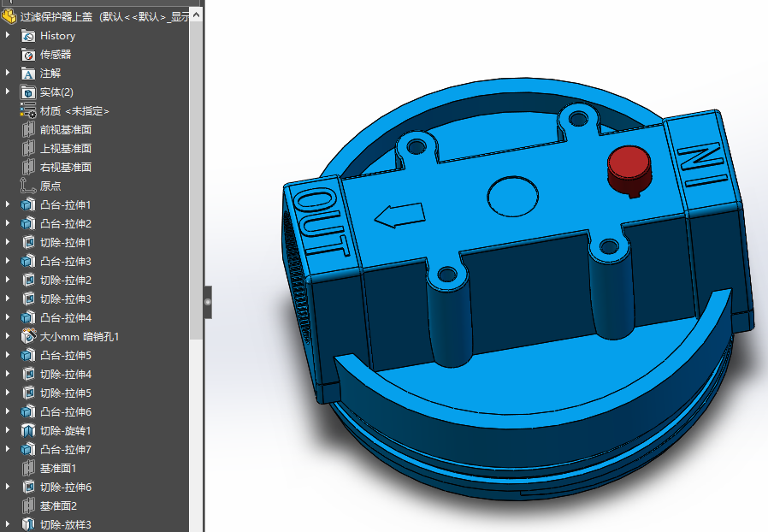This screenshot has height=532, width=768.
Task: Click the 切除-拉伸1 cut icon
Action: [x=28, y=243]
